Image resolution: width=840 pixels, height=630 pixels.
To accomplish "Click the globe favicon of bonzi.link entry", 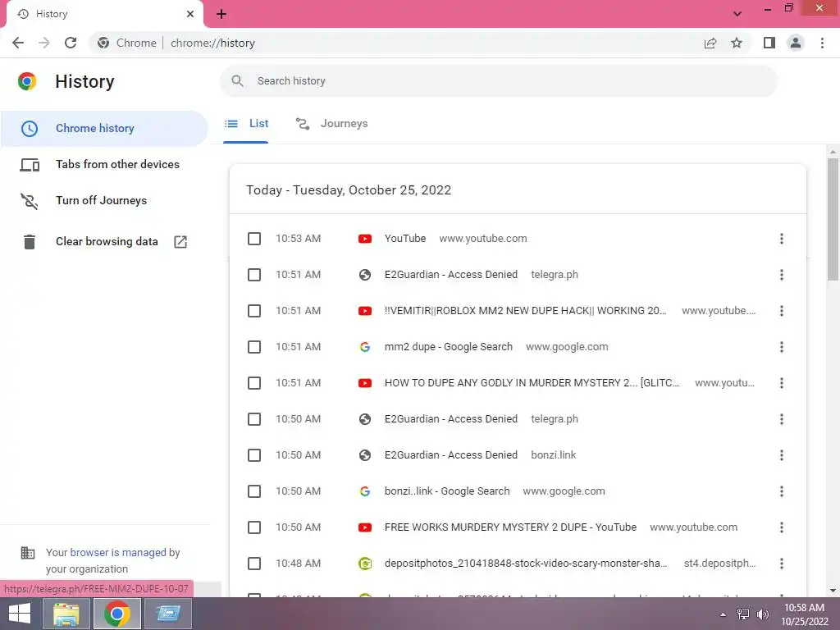I will [365, 455].
